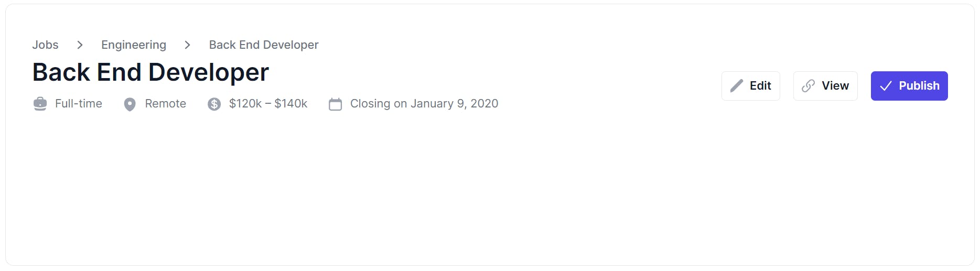
Task: Click the calendar icon beside closing date
Action: pos(335,104)
